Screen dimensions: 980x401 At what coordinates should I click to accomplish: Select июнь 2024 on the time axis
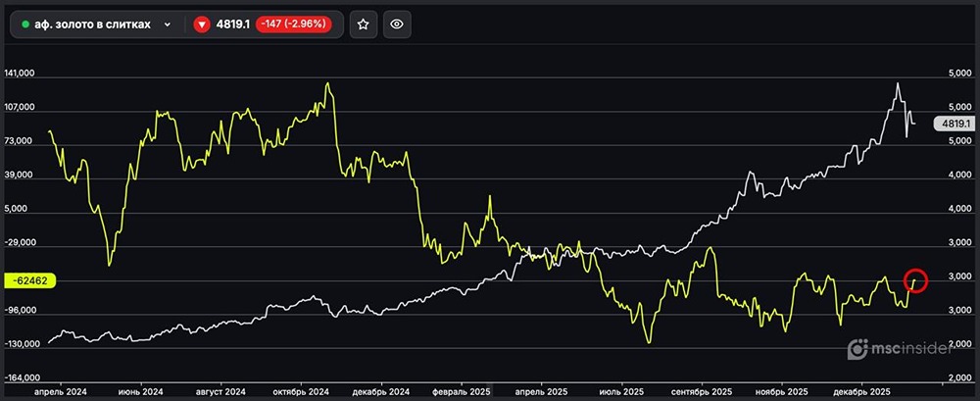142,390
